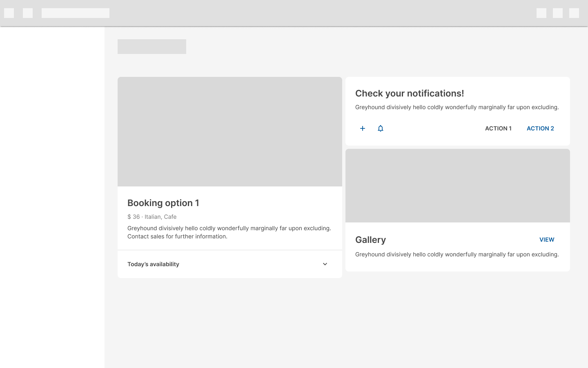The width and height of the screenshot is (588, 368).
Task: Click the bell icon in notifications card
Action: tap(380, 128)
